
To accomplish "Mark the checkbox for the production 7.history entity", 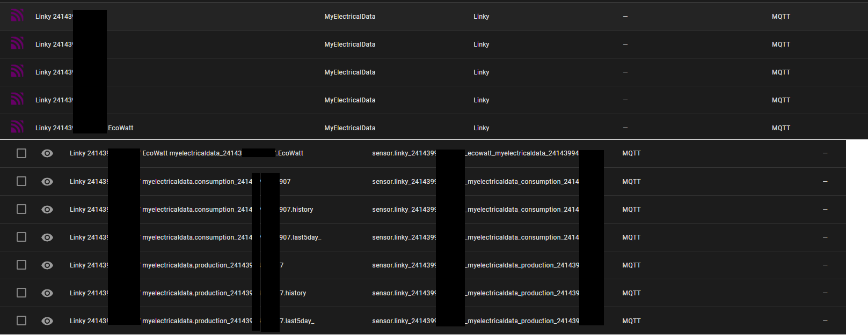I will click(x=21, y=293).
